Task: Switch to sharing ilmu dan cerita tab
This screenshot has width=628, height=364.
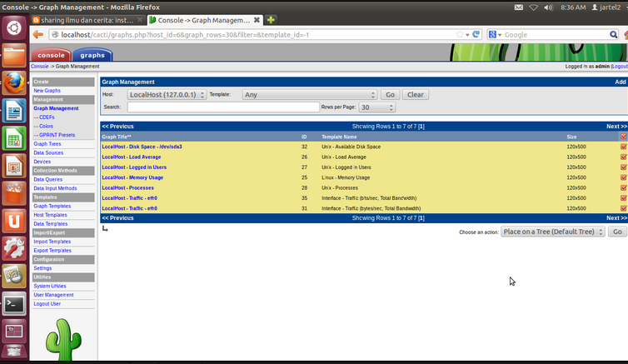Action: [87, 20]
